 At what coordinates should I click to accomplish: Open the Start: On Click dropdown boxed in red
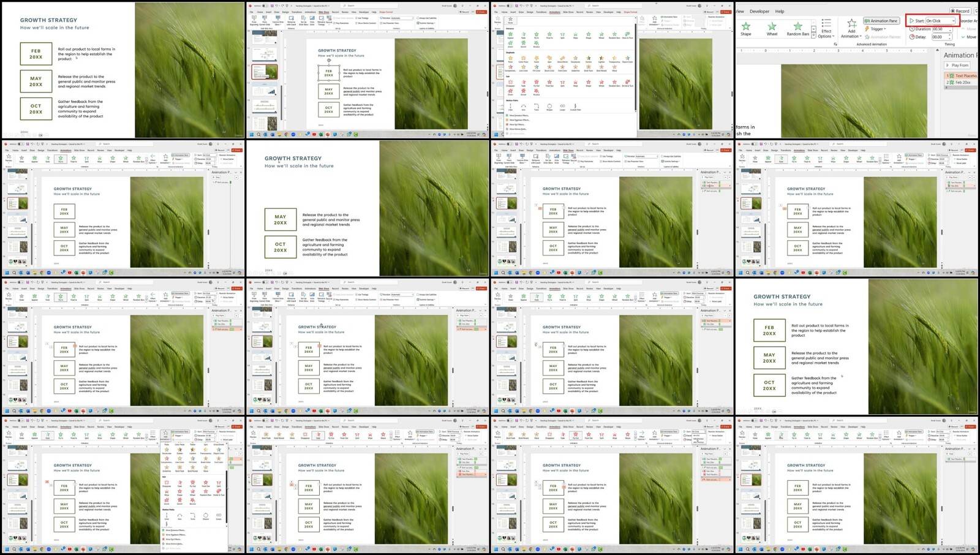(x=940, y=21)
